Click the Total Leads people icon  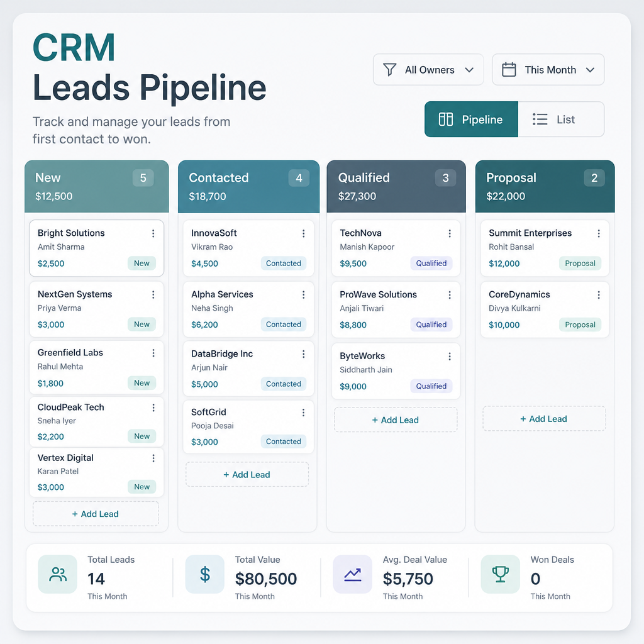point(57,574)
